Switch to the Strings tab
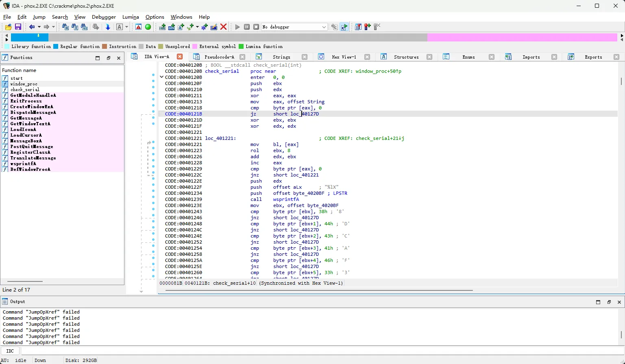Screen dimensions: 625x364 (281, 57)
